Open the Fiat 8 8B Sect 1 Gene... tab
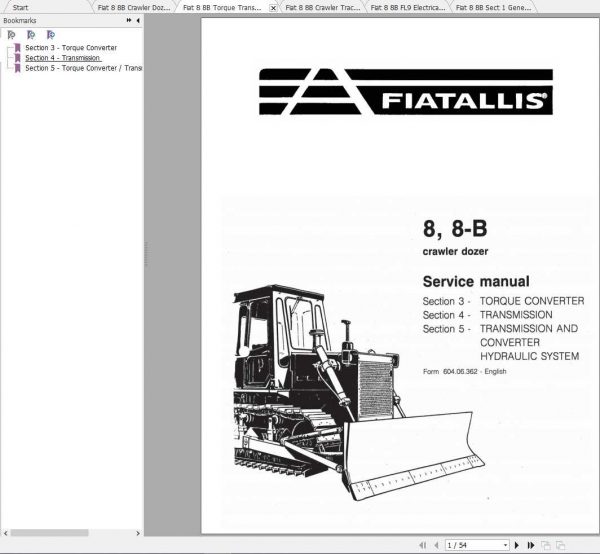This screenshot has width=600, height=554. pyautogui.click(x=493, y=7)
